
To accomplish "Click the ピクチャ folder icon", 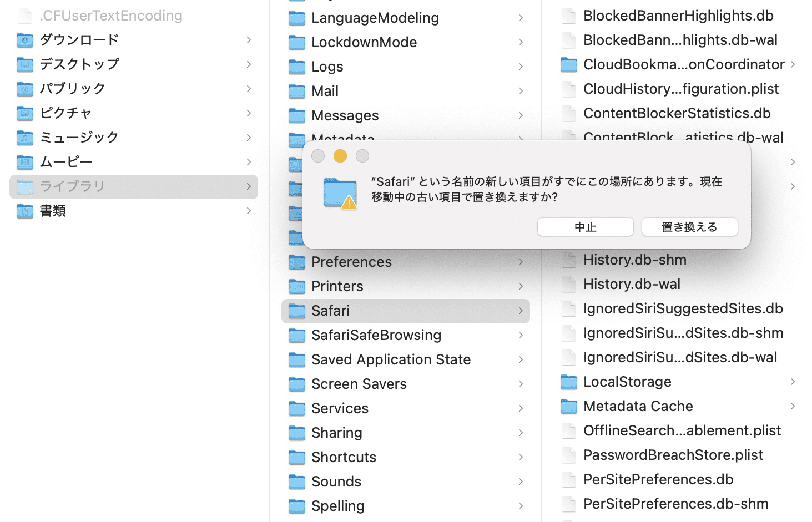I will pos(25,113).
